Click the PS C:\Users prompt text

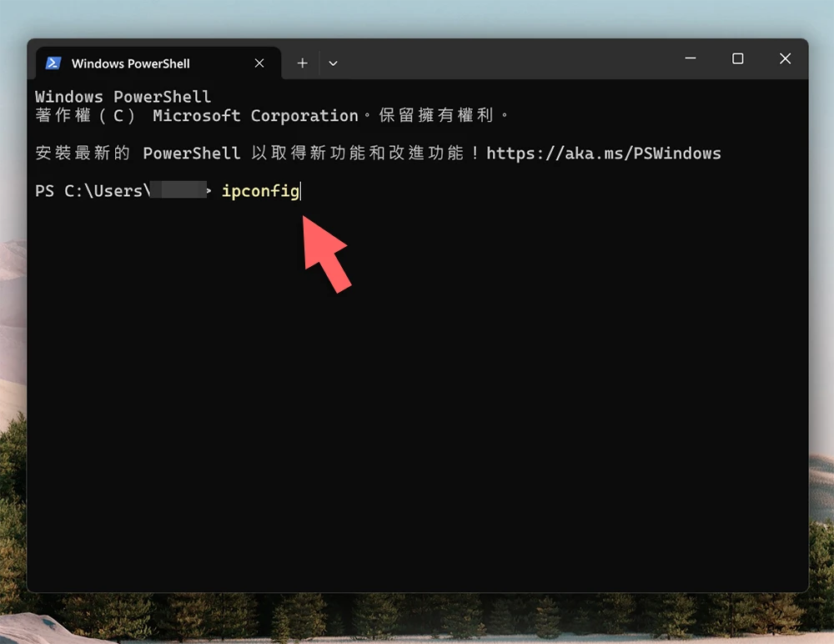point(93,190)
